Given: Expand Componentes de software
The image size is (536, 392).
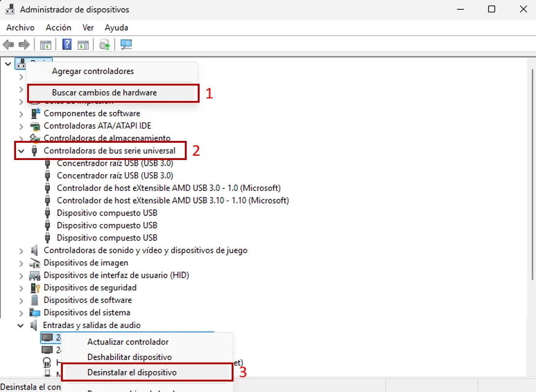Looking at the screenshot, I should tap(21, 114).
